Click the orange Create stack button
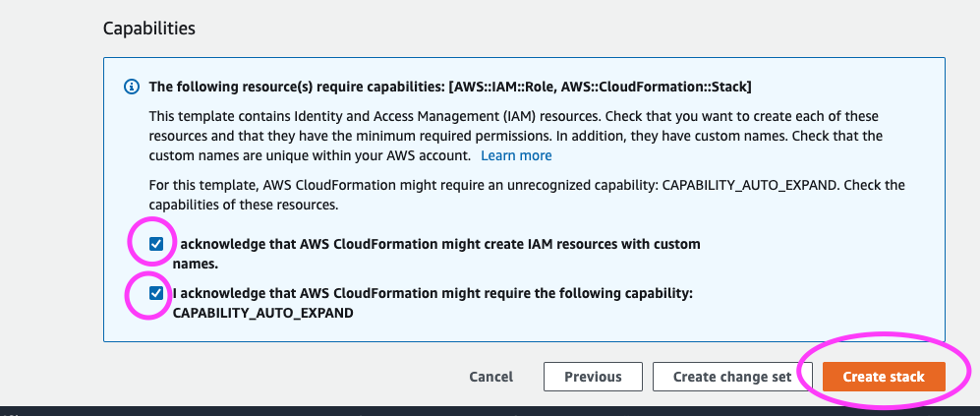This screenshot has width=980, height=416. tap(884, 377)
